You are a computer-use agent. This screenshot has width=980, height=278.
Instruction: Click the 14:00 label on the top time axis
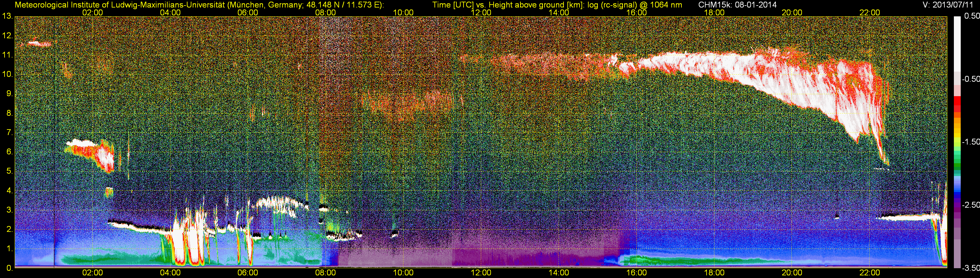559,12
